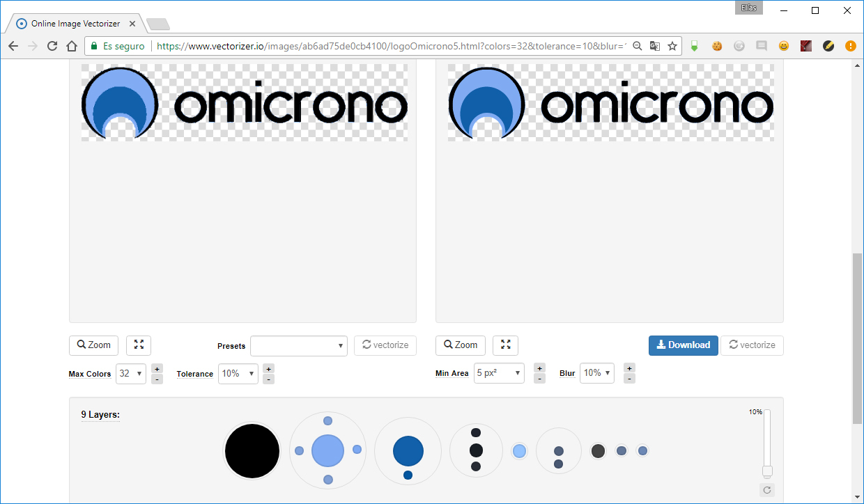The width and height of the screenshot is (864, 504).
Task: Click the black highlighter pen extension icon
Action: (828, 46)
